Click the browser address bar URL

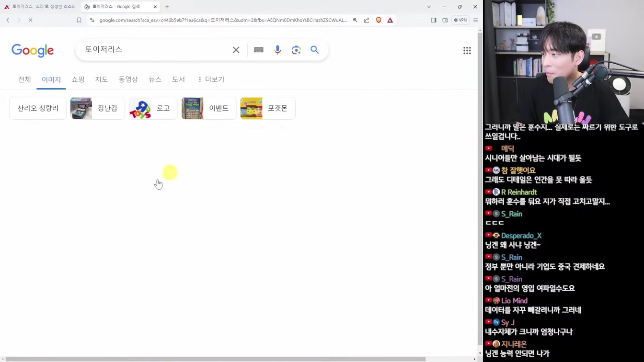223,20
